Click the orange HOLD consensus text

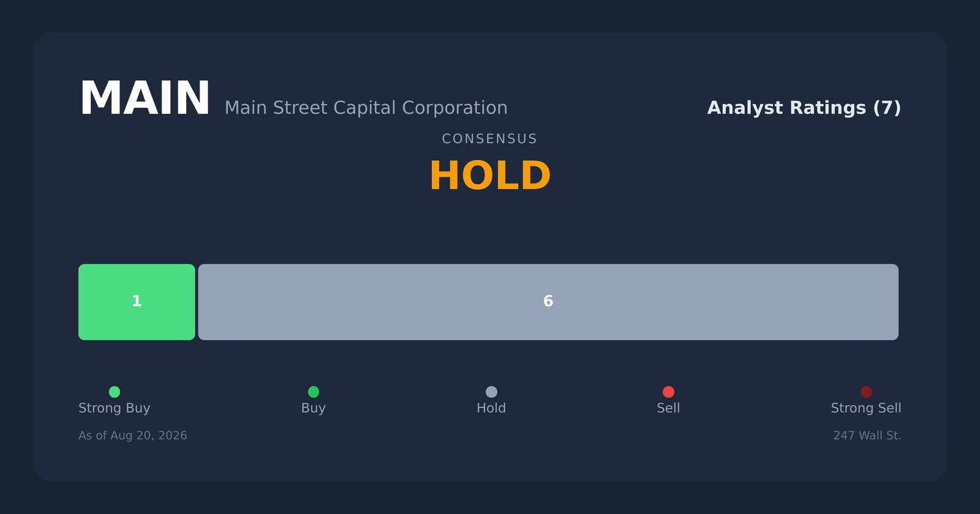tap(490, 176)
